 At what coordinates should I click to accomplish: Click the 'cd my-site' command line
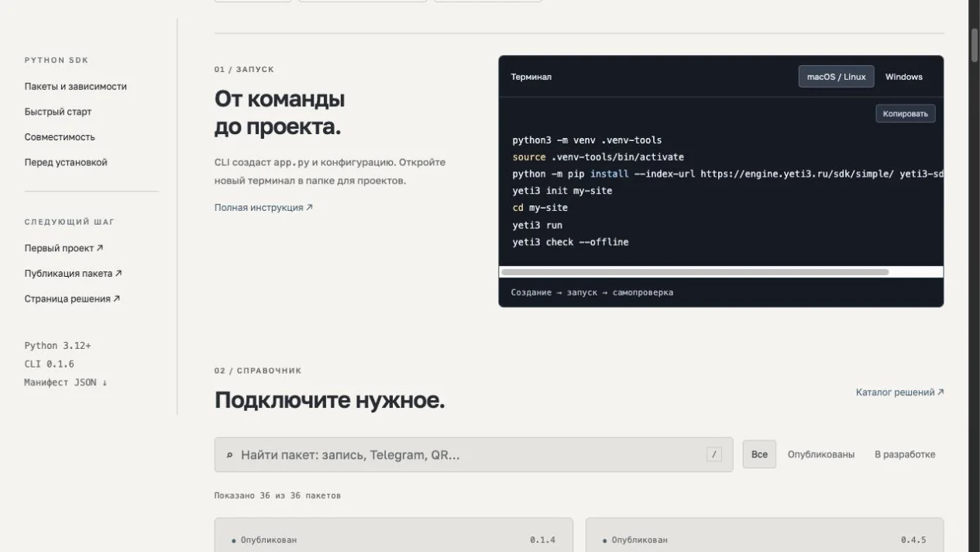pos(540,208)
